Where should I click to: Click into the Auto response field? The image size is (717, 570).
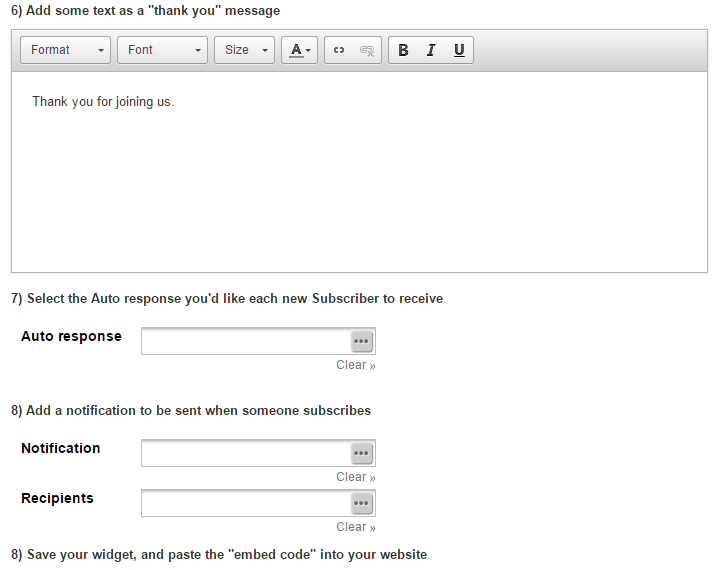coord(245,341)
